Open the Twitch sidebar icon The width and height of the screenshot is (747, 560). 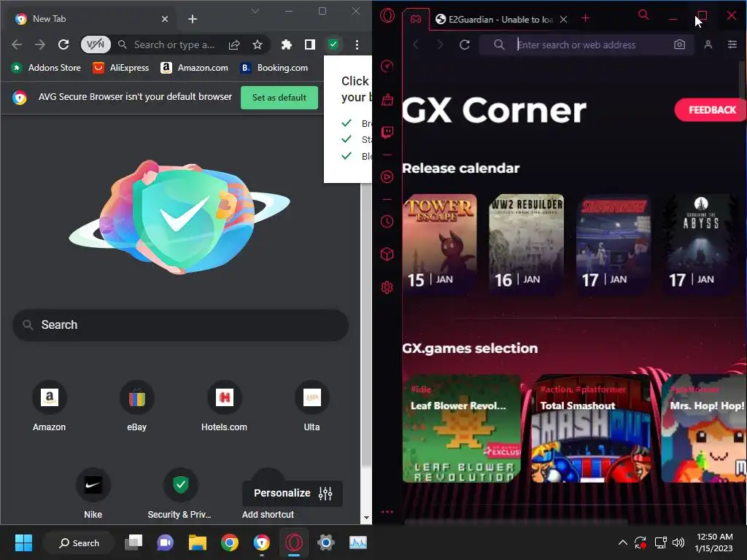pos(387,132)
